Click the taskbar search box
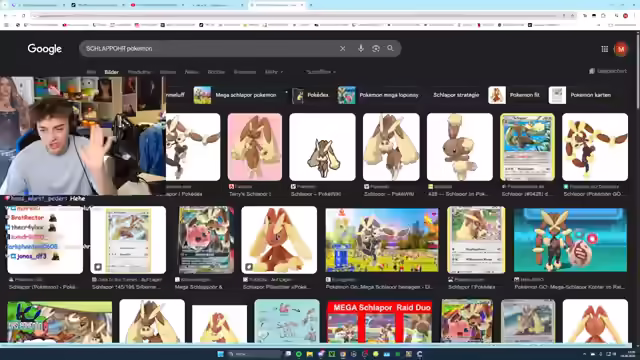The image size is (640, 360). [x=255, y=354]
